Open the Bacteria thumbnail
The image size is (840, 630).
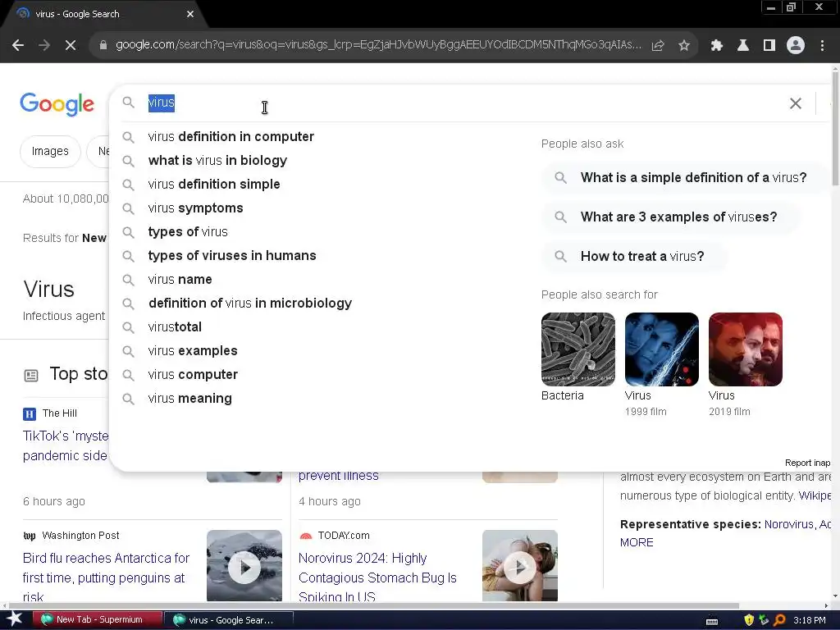coord(578,349)
